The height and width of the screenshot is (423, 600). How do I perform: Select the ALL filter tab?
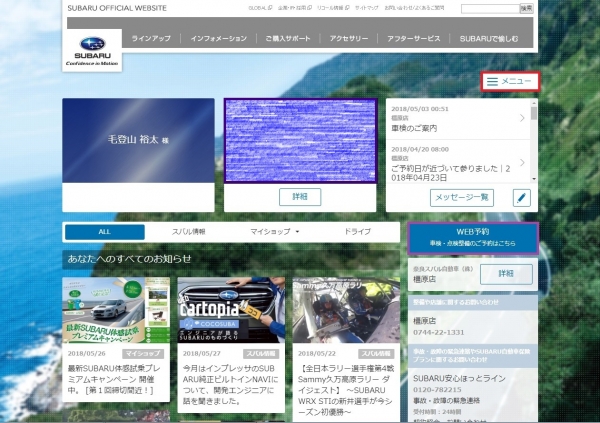tap(105, 232)
